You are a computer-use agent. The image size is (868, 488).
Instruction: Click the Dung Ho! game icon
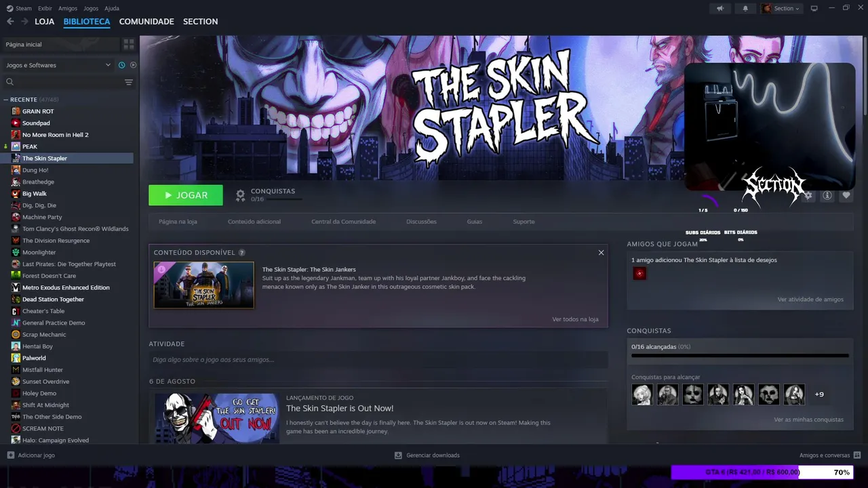pos(16,170)
